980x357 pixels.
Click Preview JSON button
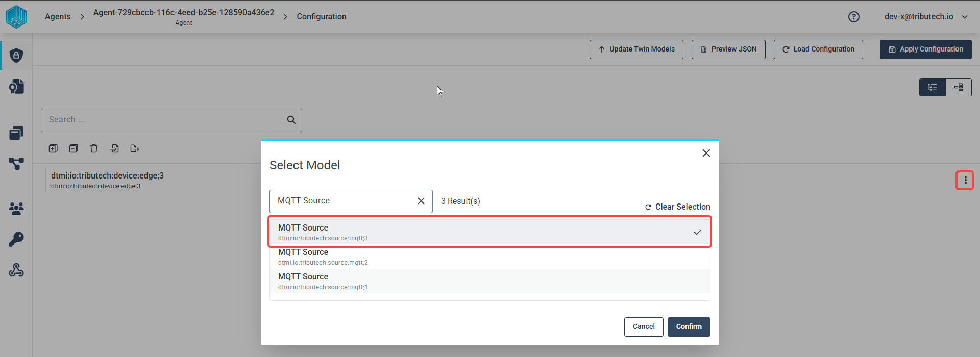pos(728,49)
